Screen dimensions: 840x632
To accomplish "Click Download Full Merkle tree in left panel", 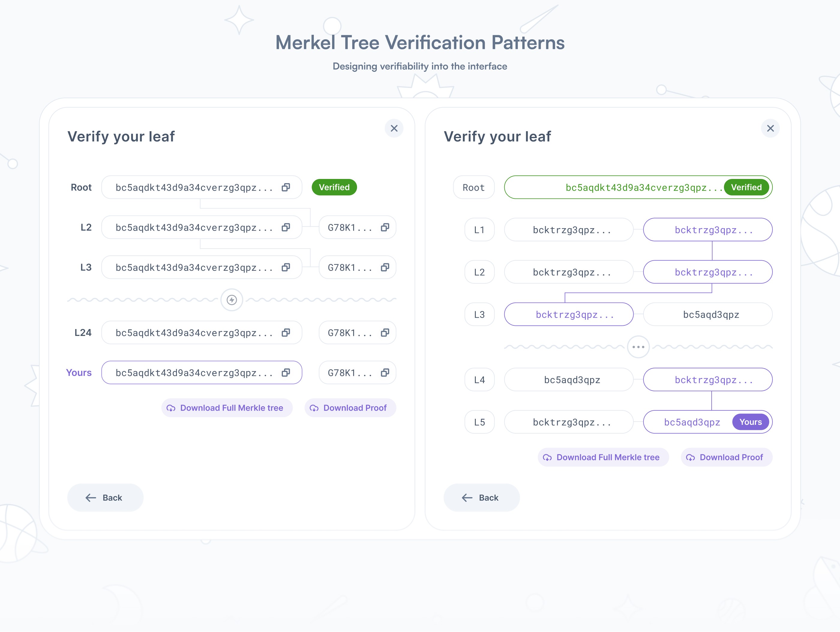I will click(x=227, y=408).
